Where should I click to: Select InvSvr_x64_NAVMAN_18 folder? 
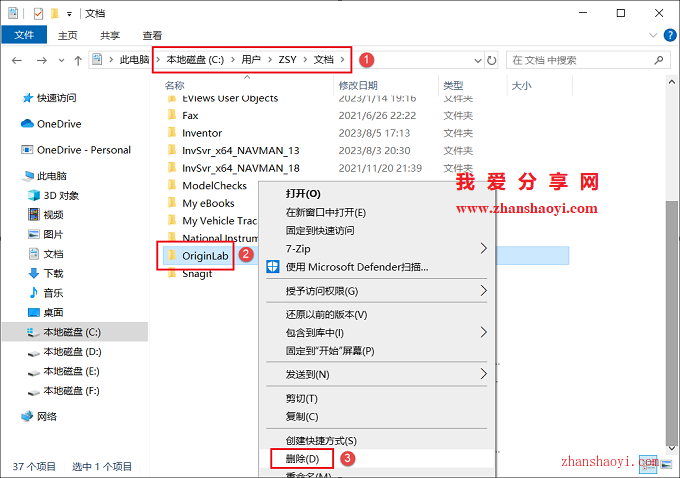(x=240, y=168)
